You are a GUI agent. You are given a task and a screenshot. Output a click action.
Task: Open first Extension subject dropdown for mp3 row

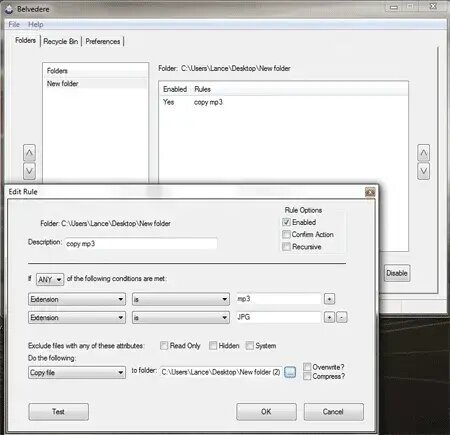tap(77, 299)
